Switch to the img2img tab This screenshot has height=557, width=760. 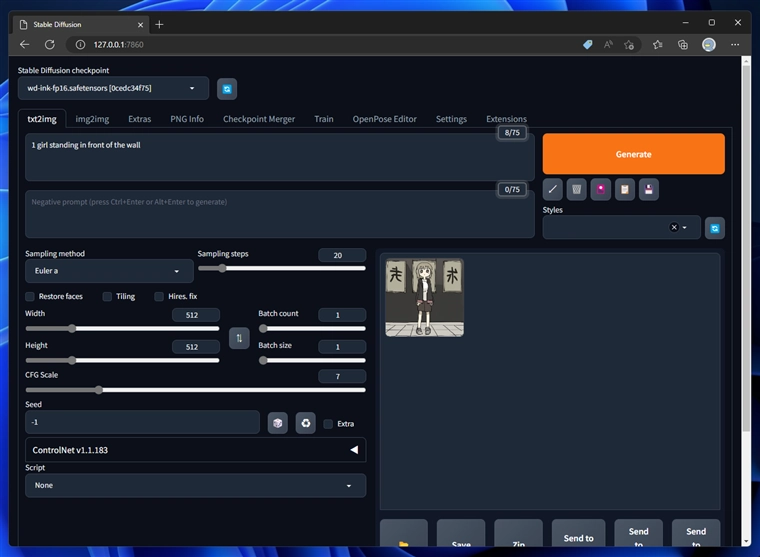click(x=92, y=119)
